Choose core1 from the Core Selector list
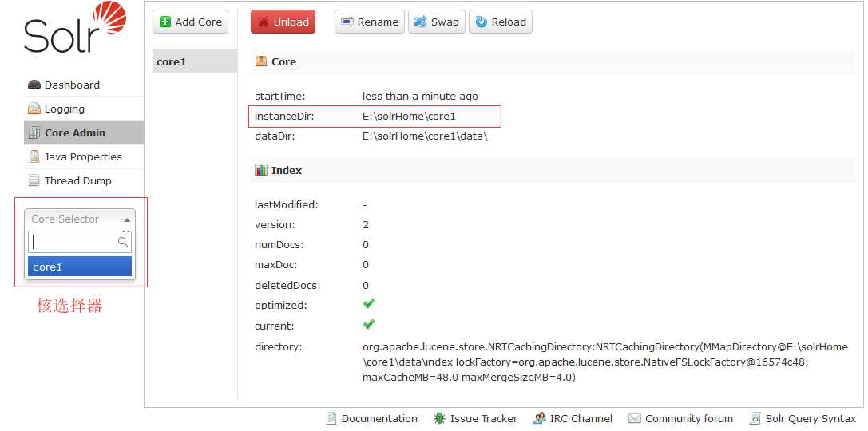Image resolution: width=868 pixels, height=431 pixels. click(80, 267)
